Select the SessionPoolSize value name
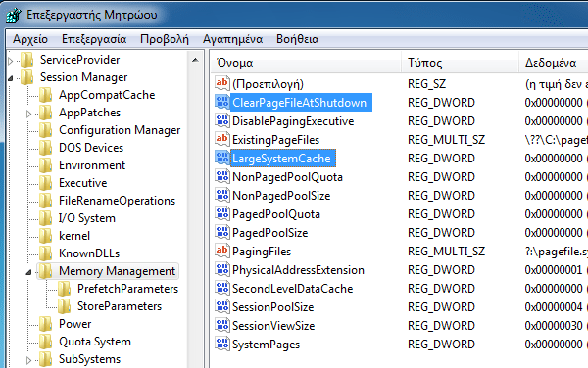Viewport: 588px width, 368px height. point(273,307)
